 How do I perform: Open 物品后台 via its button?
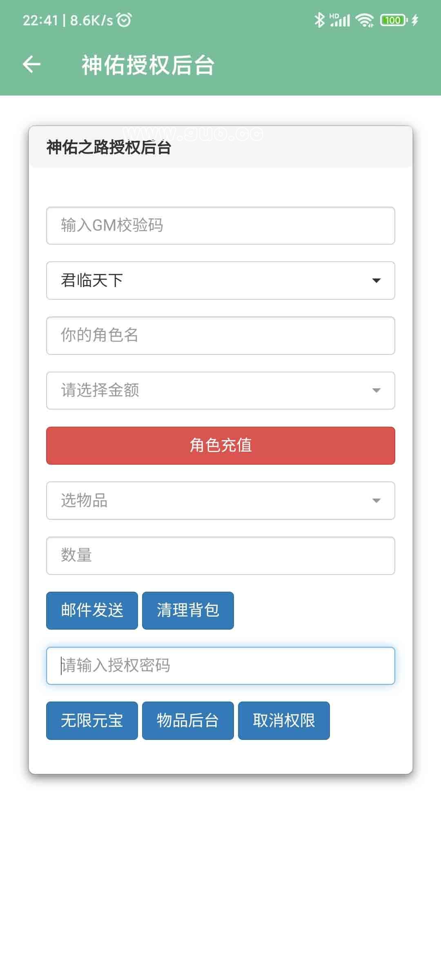(x=188, y=721)
